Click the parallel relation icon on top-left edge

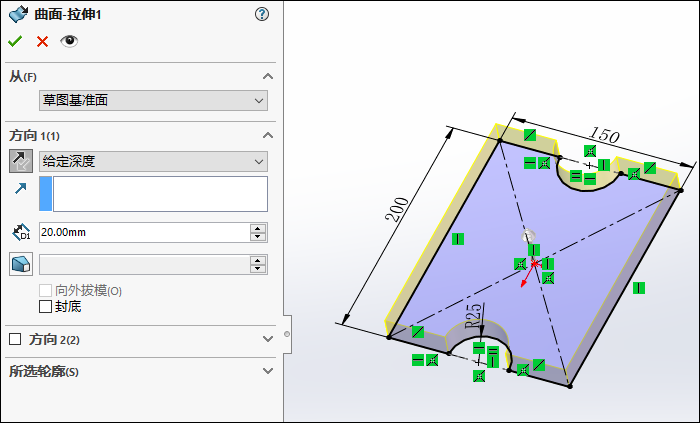pyautogui.click(x=530, y=134)
